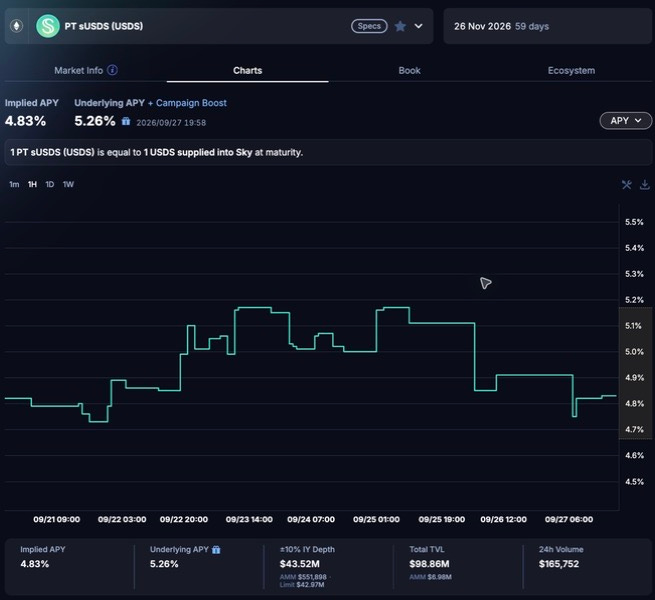Click the 2026/09/27 19:58 timestamp
Viewport: 655px width, 600px height.
(x=171, y=123)
